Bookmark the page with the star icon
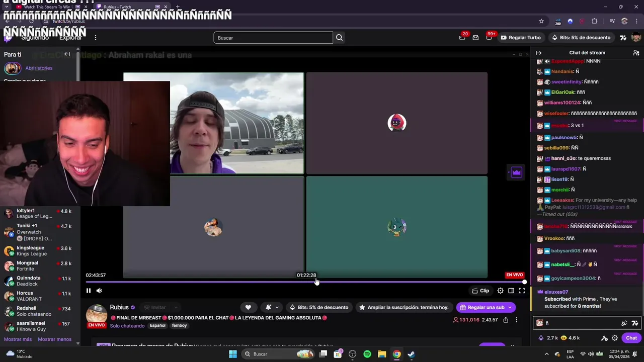 pos(541,21)
